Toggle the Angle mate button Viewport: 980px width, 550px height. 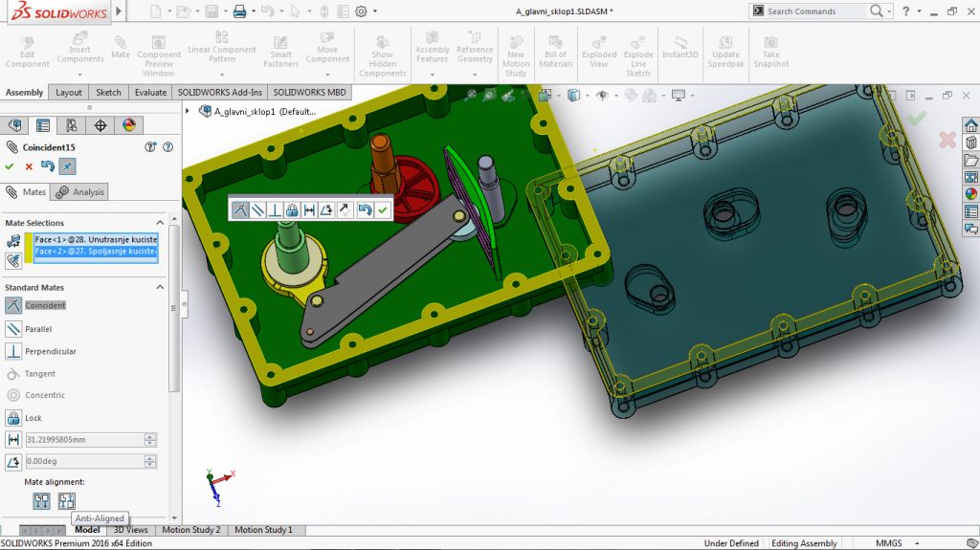click(x=13, y=462)
